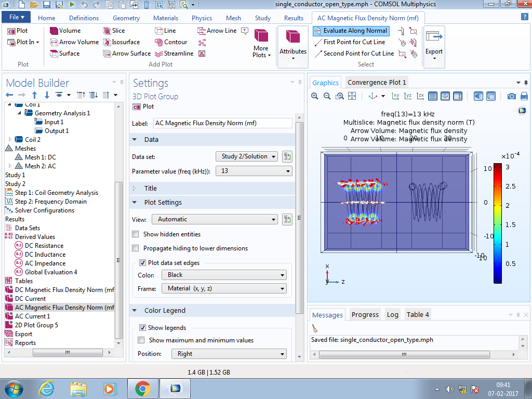Select DC Resistance in model tree
Image resolution: width=532 pixels, height=399 pixels.
(44, 246)
